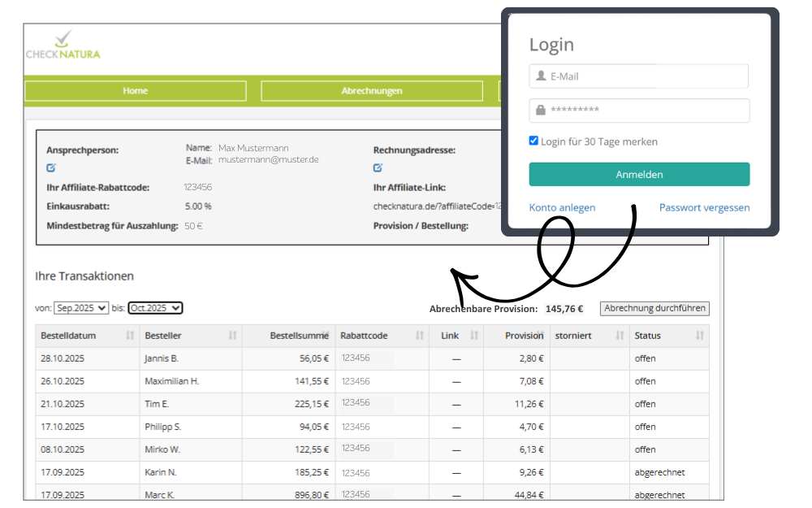
Task: Click the edit pencil icon under Rechnungsadresse
Action: pyautogui.click(x=377, y=167)
